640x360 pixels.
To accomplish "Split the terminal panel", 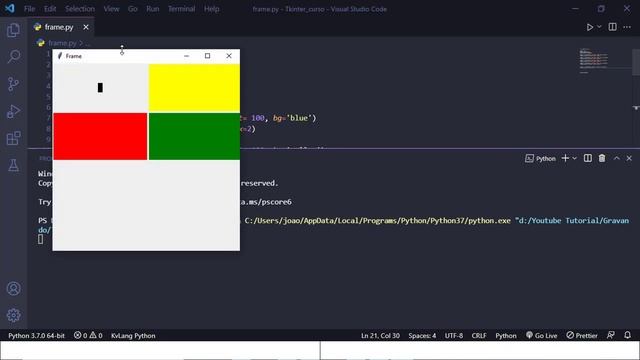I will 587,158.
